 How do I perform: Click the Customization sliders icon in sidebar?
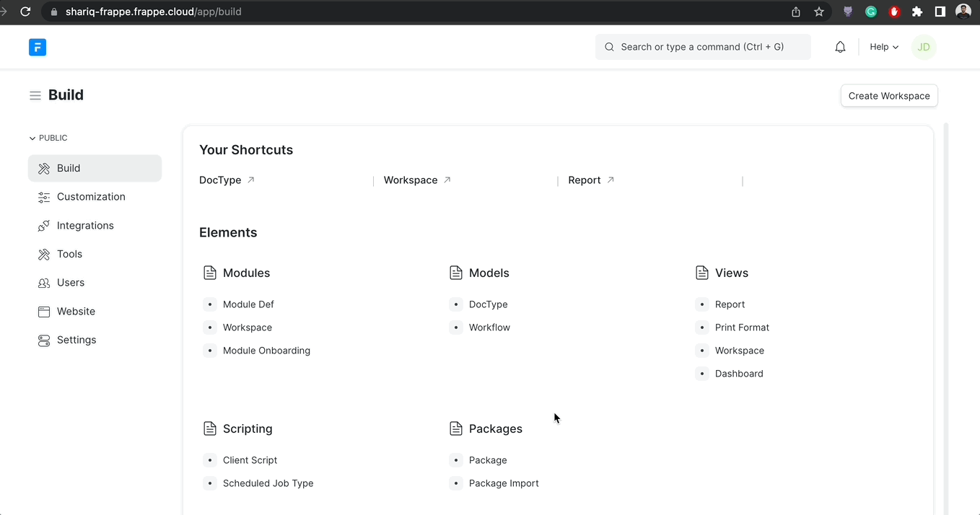(44, 197)
